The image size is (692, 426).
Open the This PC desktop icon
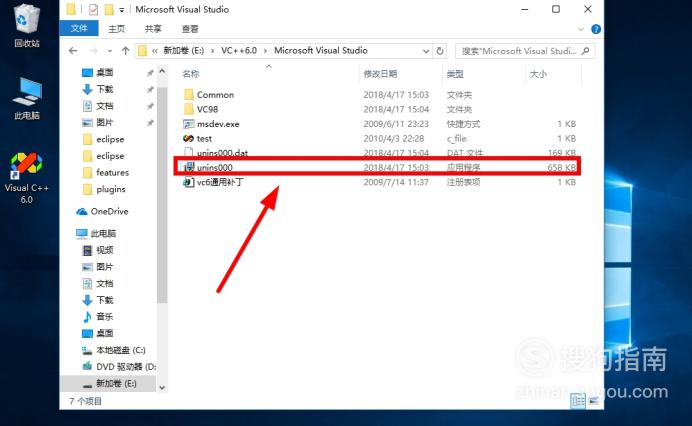27,98
